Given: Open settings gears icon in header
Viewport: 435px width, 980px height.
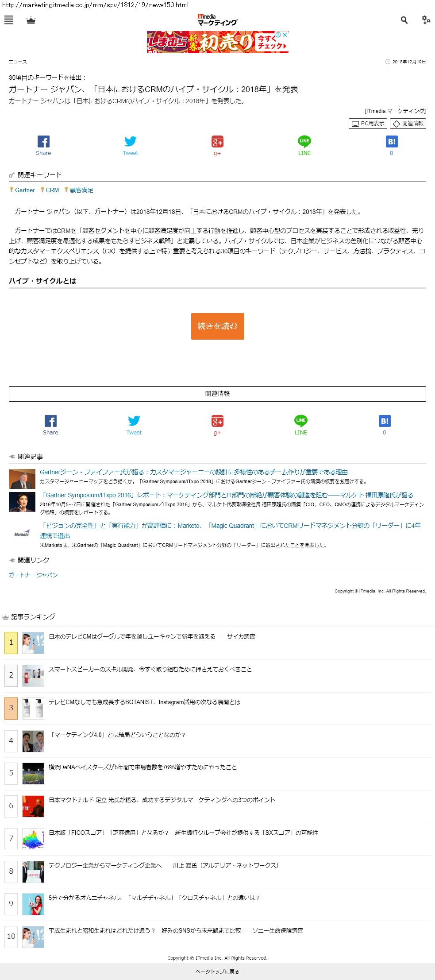Looking at the screenshot, I should point(426,20).
